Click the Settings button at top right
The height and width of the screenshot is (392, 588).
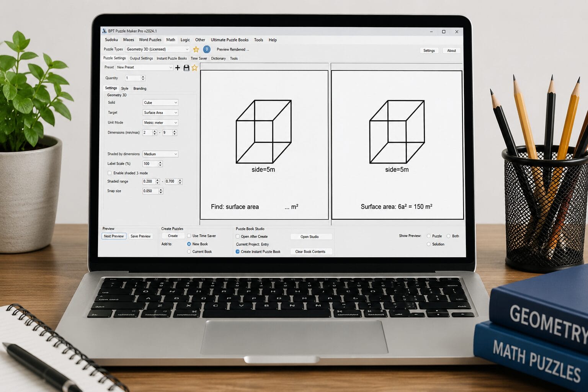pos(429,51)
